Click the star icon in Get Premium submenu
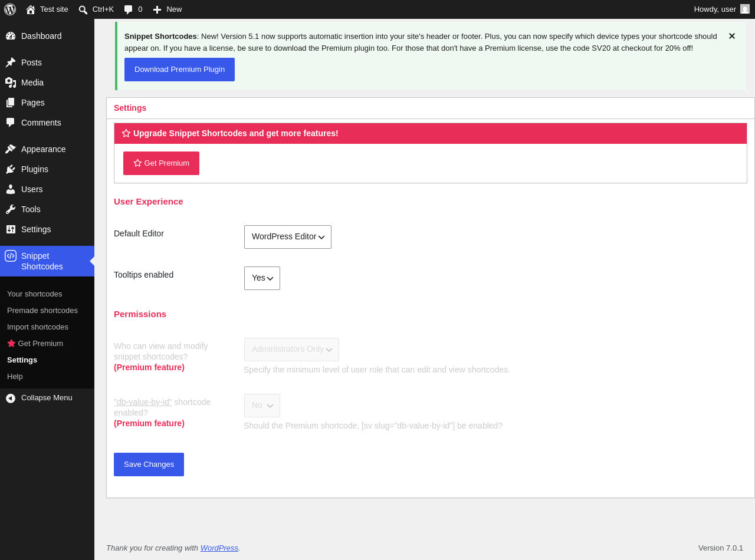This screenshot has width=755, height=560. coord(11,343)
